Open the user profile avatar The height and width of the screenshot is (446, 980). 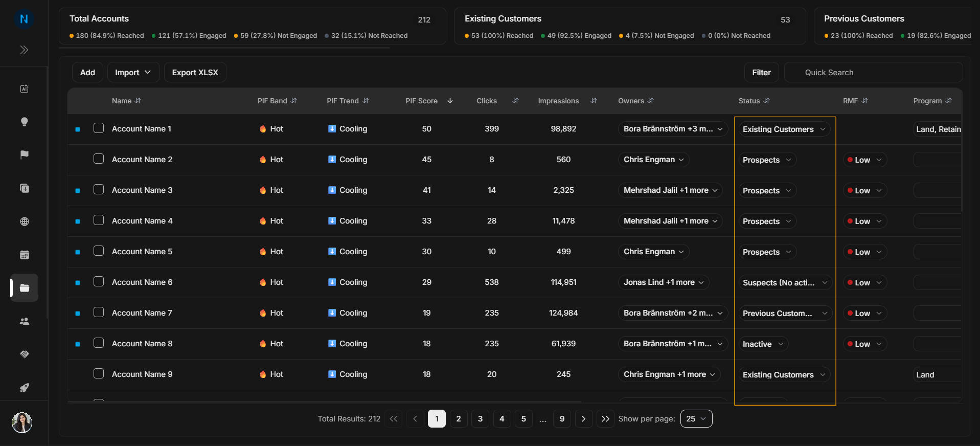(x=22, y=422)
